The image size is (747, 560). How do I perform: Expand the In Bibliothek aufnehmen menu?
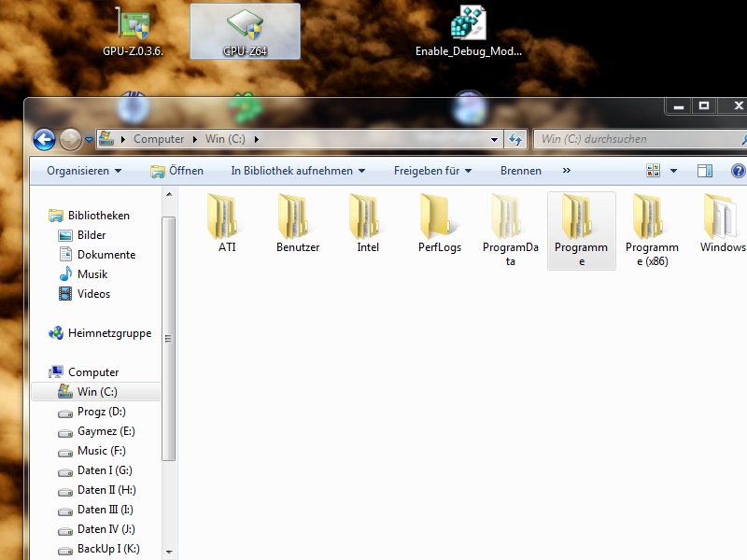[298, 171]
